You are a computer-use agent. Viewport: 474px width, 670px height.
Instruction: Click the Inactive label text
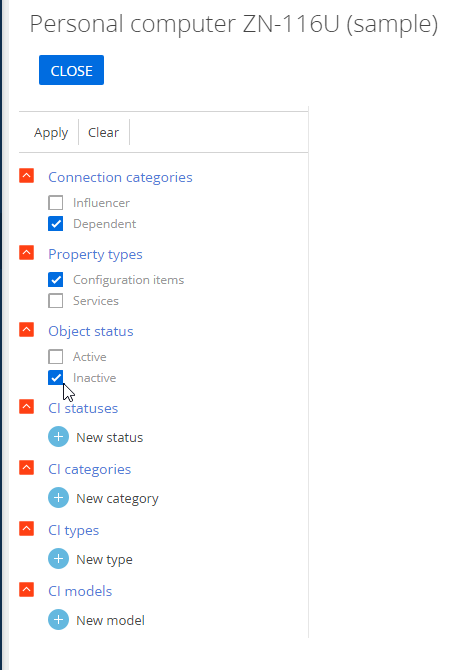pos(94,378)
